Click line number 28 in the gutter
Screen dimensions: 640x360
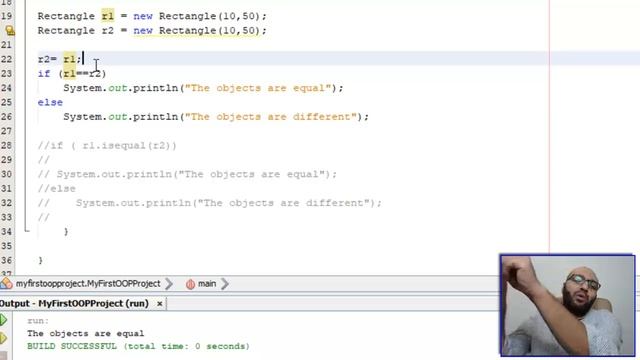tap(6, 146)
